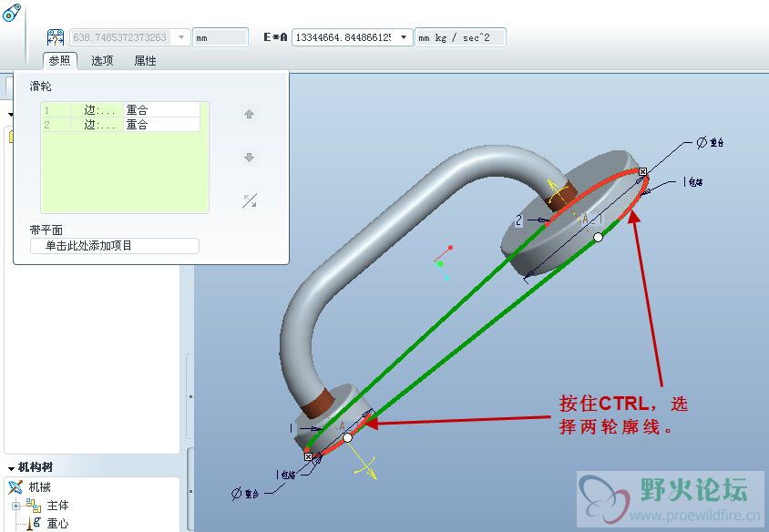The height and width of the screenshot is (532, 769).
Task: Click the move up arrow icon
Action: (249, 114)
